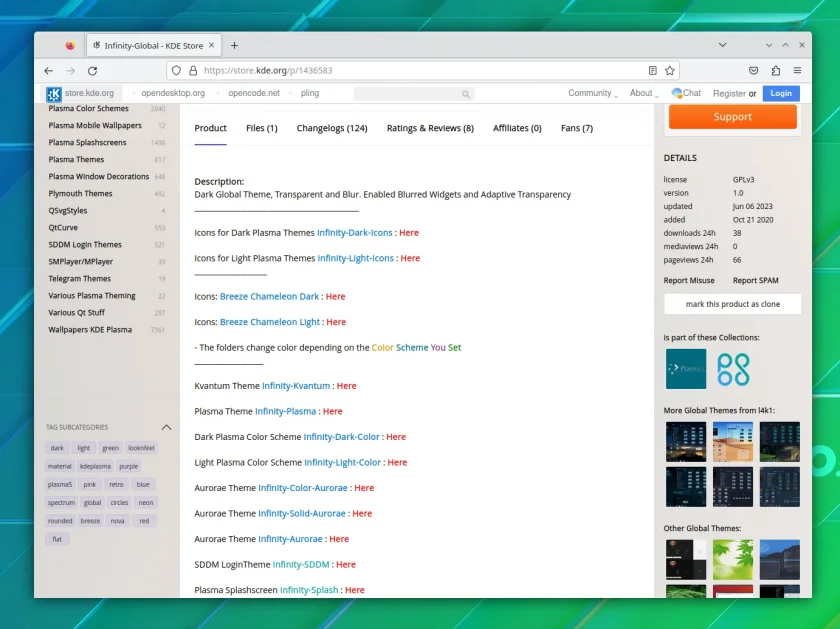Screen dimensions: 840x629
Task: Open Breeze Chameleon Dark link
Action: [x=269, y=296]
